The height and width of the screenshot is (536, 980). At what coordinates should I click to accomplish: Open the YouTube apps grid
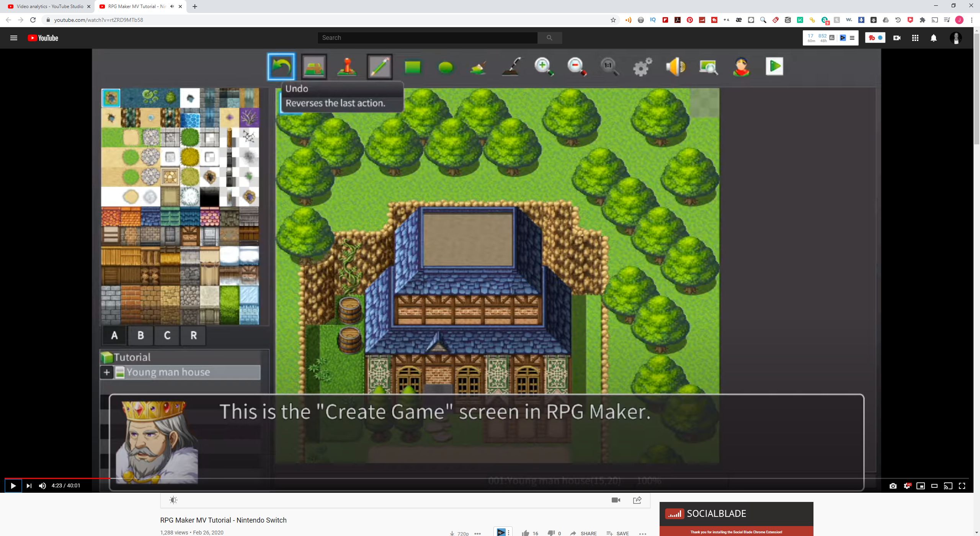(915, 38)
